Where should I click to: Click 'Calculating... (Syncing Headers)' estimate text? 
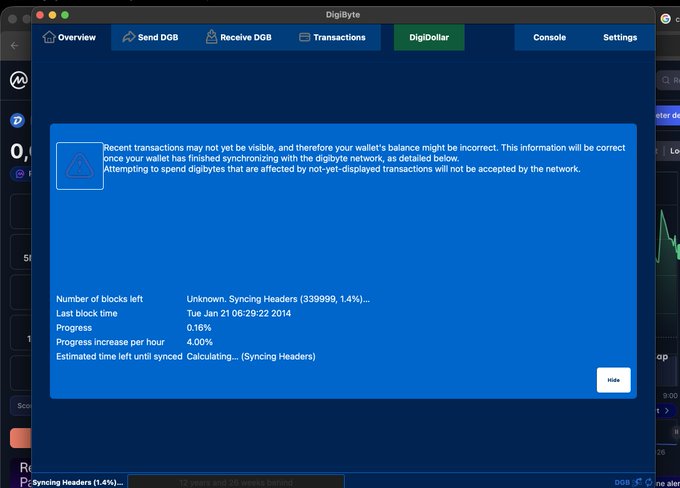[x=251, y=356]
